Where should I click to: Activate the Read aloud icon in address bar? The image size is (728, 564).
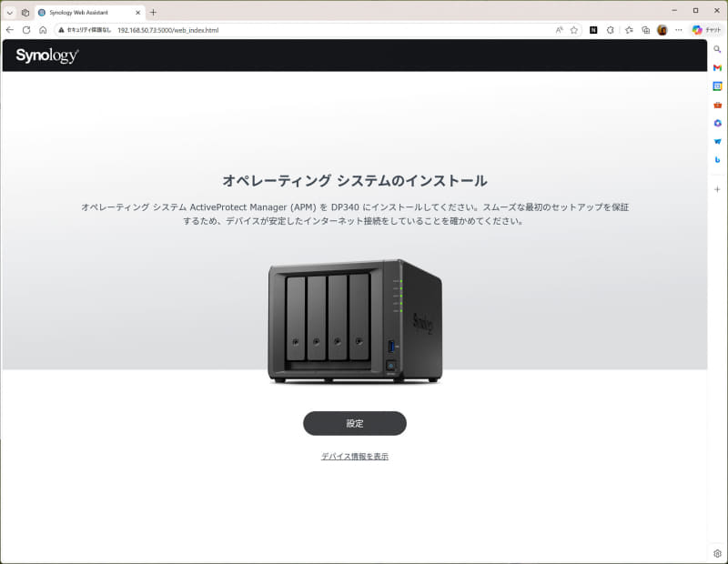click(x=559, y=30)
